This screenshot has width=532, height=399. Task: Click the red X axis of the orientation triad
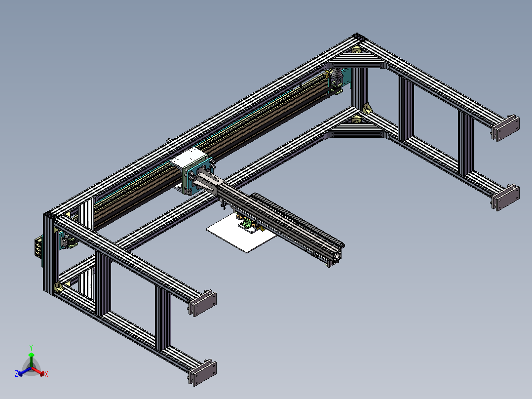point(39,371)
